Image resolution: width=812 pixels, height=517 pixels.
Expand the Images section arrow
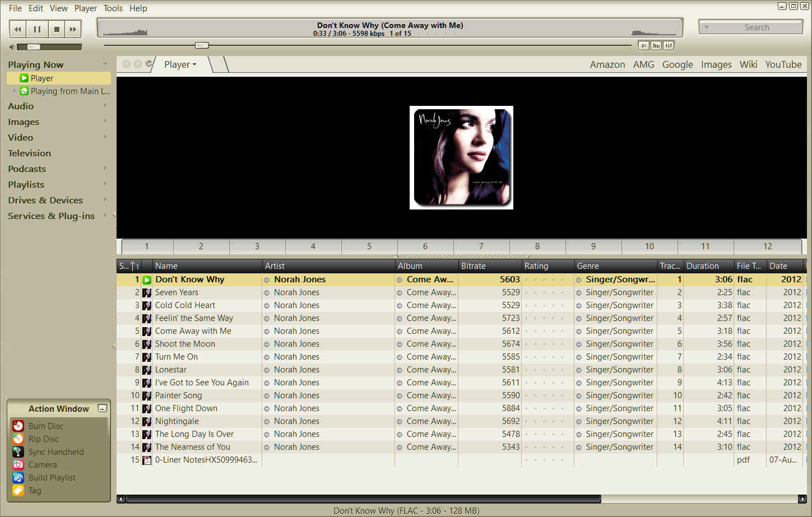tap(105, 121)
